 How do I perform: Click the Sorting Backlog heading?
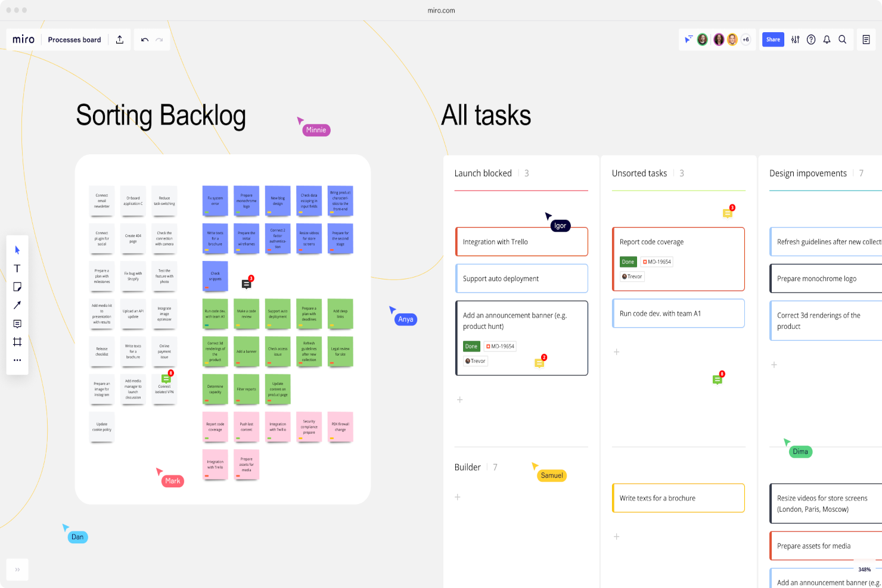click(x=161, y=116)
